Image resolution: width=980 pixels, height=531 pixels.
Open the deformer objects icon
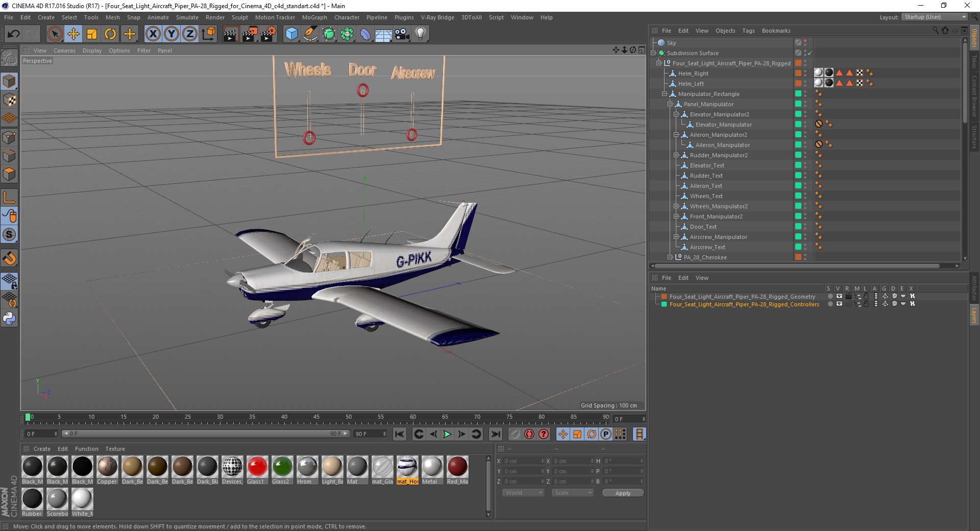click(x=366, y=34)
